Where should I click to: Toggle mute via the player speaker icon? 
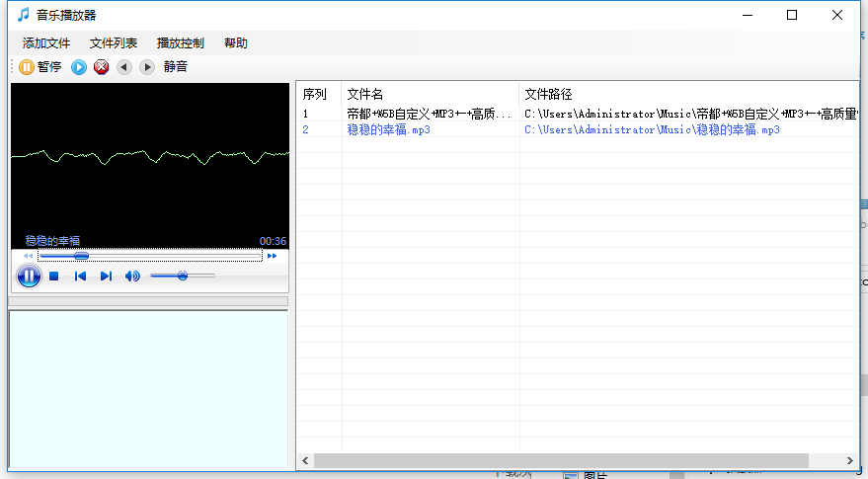click(x=132, y=276)
